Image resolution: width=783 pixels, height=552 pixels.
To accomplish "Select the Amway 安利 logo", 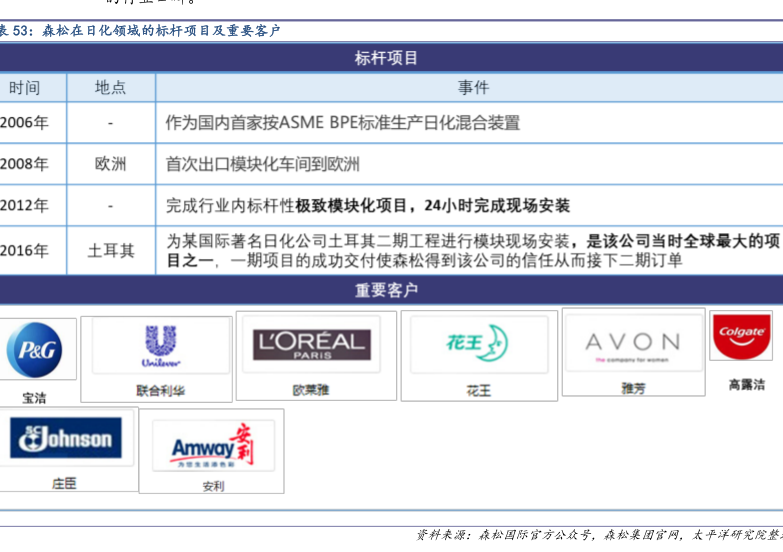I will [211, 445].
